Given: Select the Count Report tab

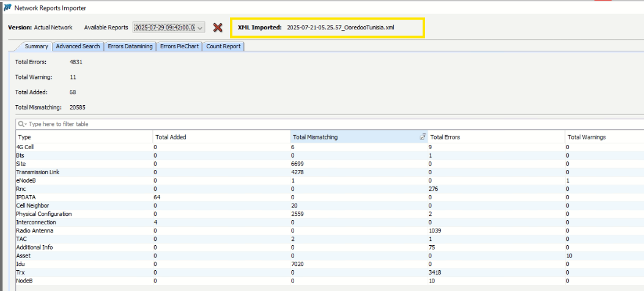Looking at the screenshot, I should pos(223,46).
